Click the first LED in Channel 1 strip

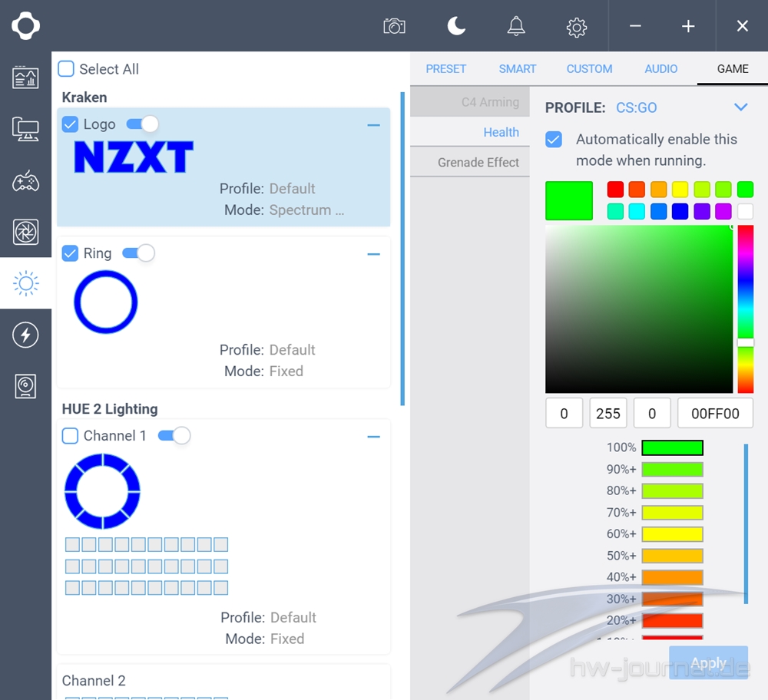coord(72,544)
